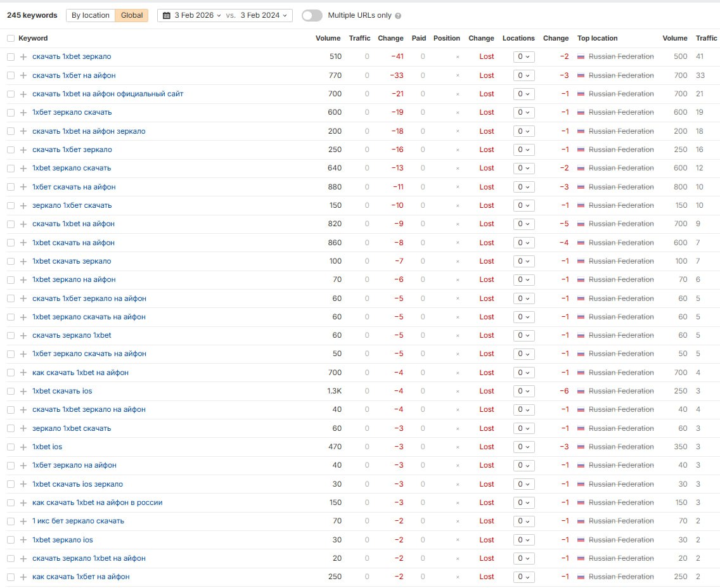Click plus icon for "как скачать 1xbet на айфон в россии"
This screenshot has height=588, width=720.
point(23,502)
